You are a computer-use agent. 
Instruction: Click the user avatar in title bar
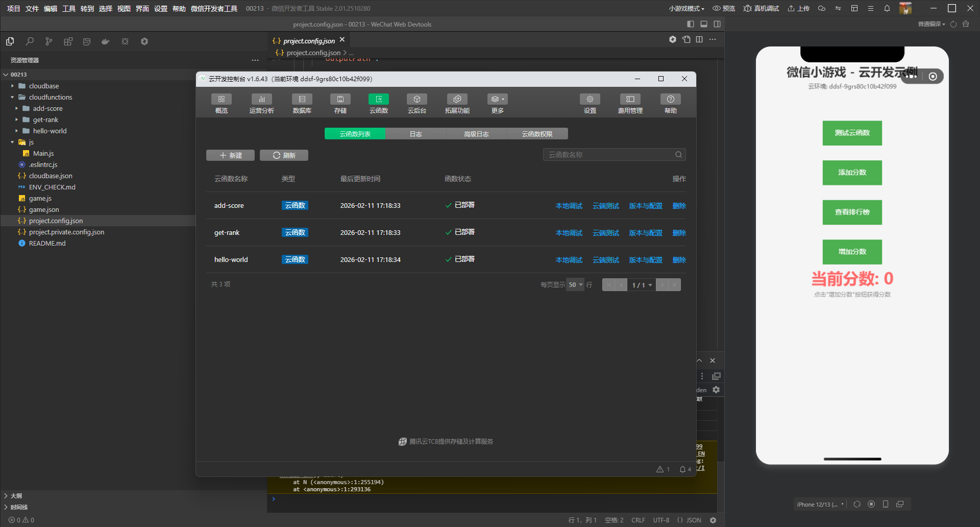point(905,8)
